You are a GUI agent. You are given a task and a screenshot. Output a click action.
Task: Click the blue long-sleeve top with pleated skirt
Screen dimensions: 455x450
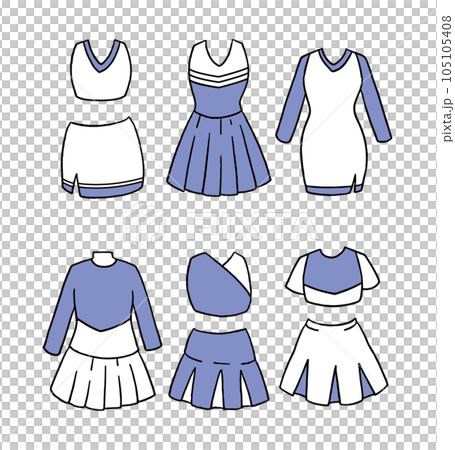click(x=102, y=331)
